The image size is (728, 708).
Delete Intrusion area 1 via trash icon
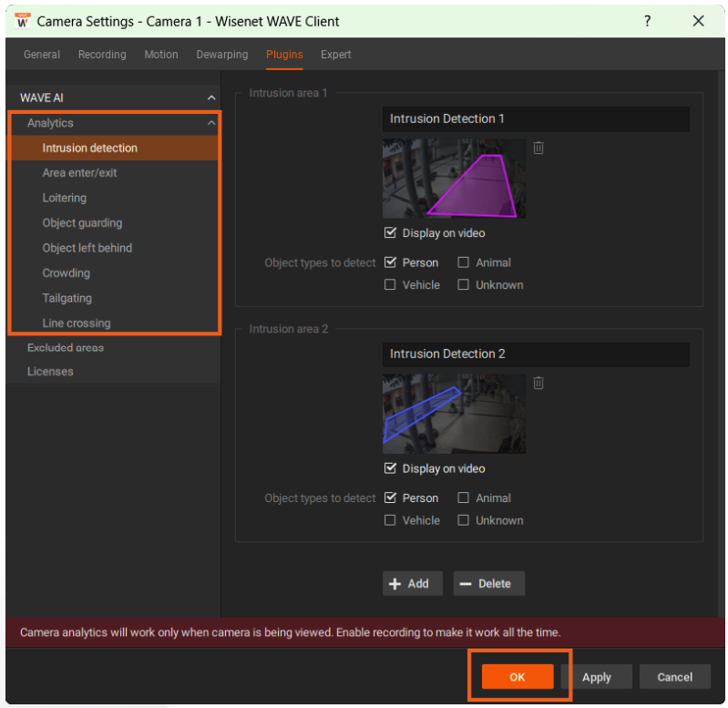(x=538, y=149)
